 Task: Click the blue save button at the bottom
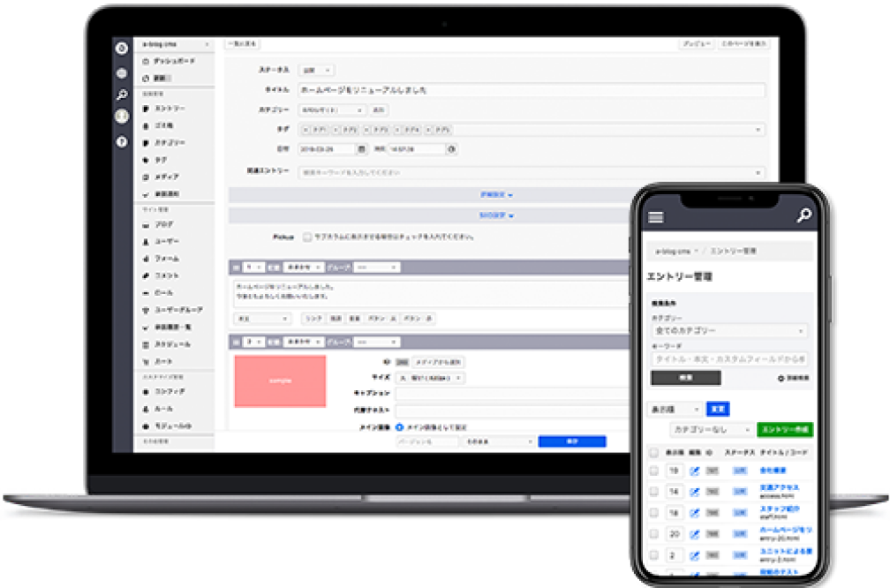point(571,441)
